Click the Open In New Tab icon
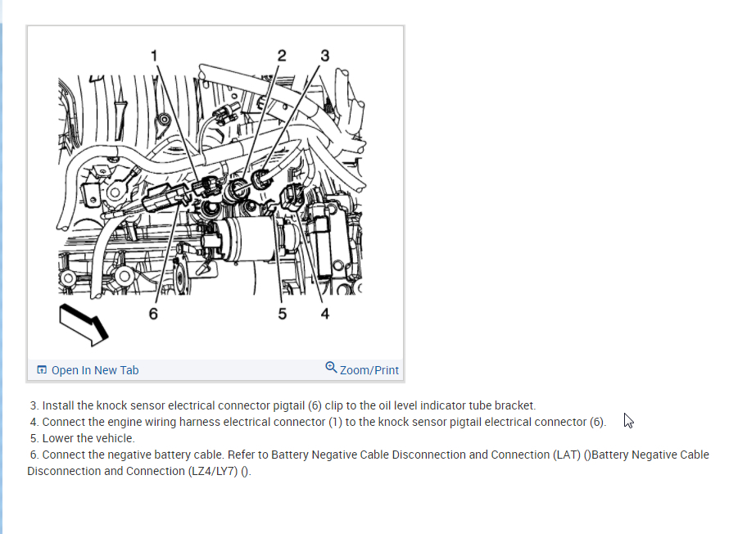 click(42, 370)
